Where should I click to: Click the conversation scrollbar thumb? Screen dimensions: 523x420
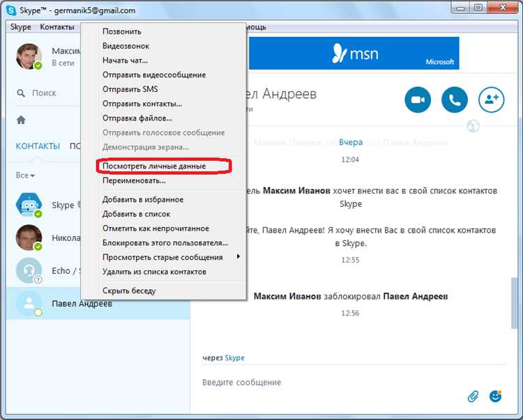coord(514,303)
